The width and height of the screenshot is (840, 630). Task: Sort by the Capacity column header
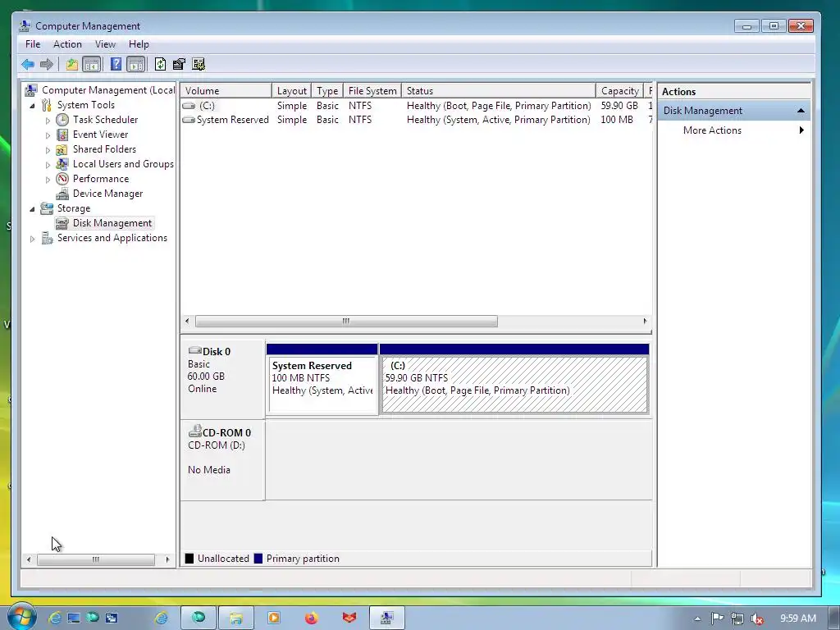[620, 90]
